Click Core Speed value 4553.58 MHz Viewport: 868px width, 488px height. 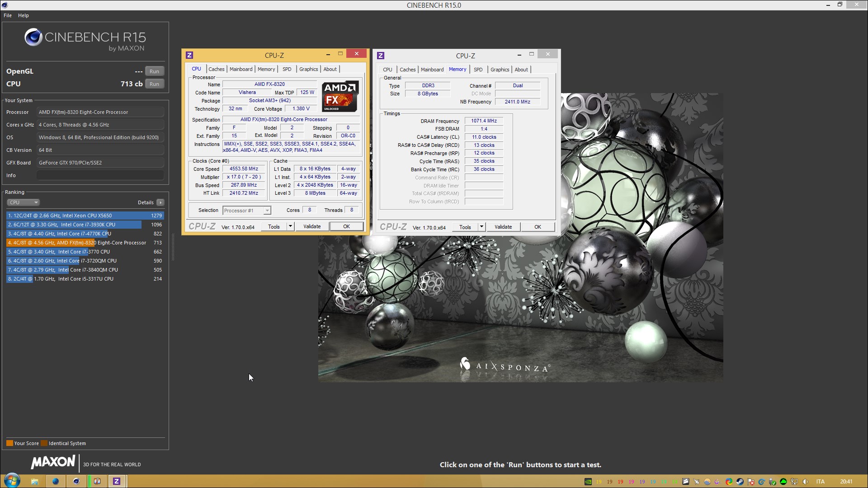(x=244, y=169)
